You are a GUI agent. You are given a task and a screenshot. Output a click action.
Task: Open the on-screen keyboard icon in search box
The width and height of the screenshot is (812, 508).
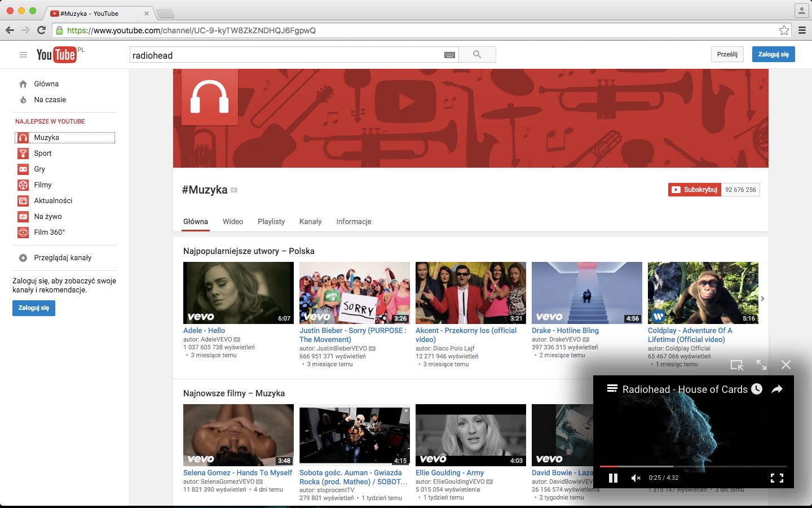coord(449,55)
